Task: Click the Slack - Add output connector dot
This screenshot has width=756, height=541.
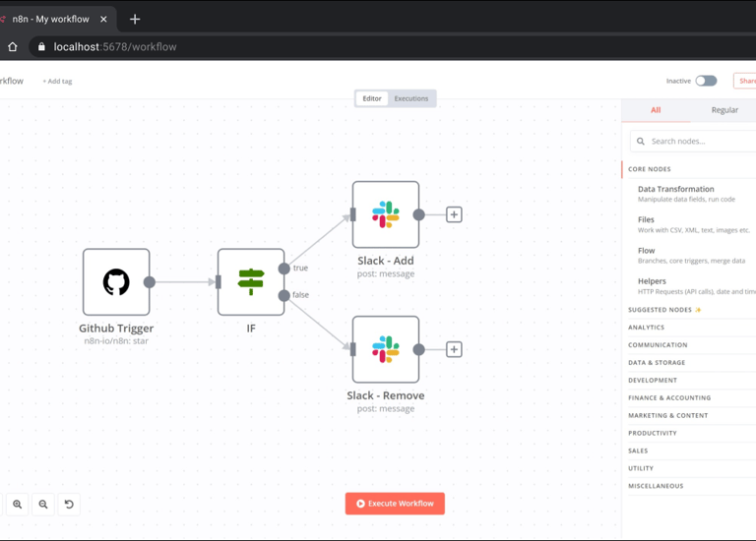Action: 419,214
